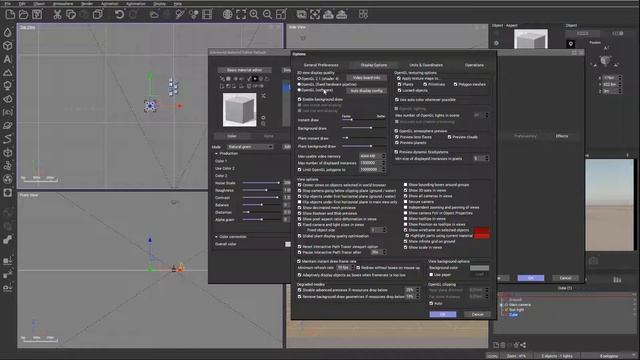Cancel the Options dialog
Screen dimensions: 640x360
click(x=477, y=314)
